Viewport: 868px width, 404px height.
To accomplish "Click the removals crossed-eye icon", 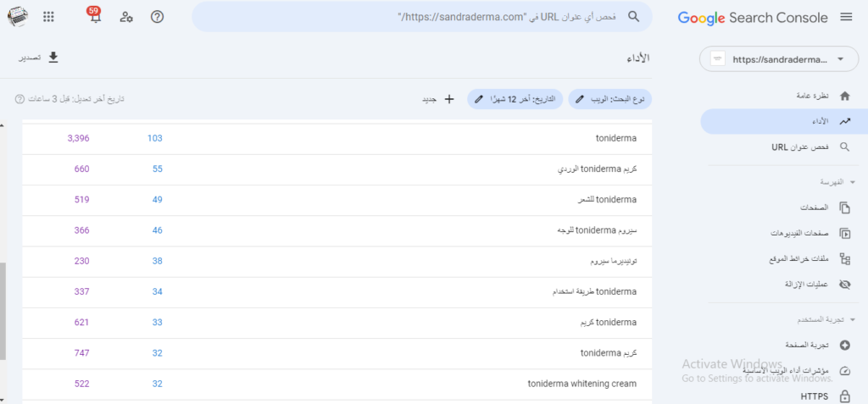I will point(845,284).
